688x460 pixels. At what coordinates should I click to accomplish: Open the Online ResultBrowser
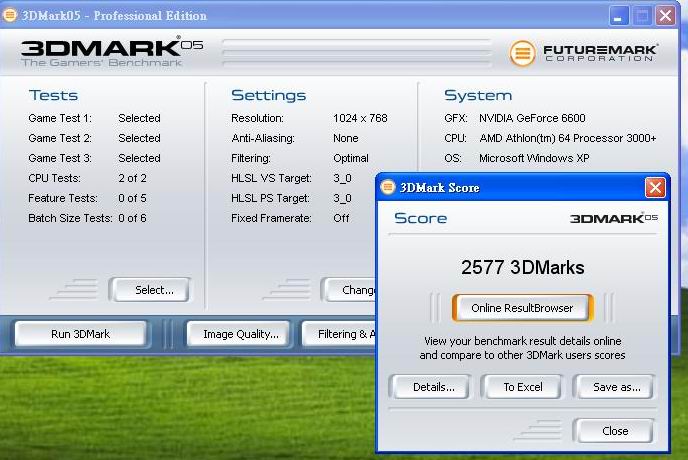pyautogui.click(x=522, y=308)
